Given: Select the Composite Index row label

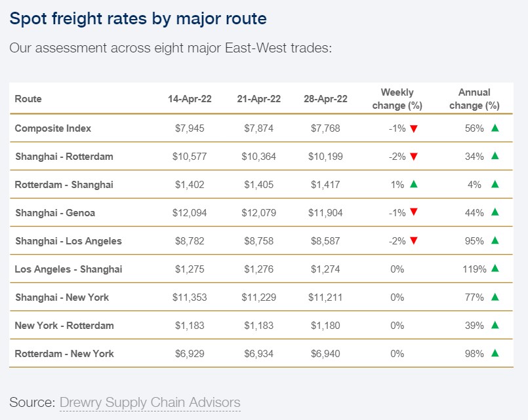Looking at the screenshot, I should [53, 128].
